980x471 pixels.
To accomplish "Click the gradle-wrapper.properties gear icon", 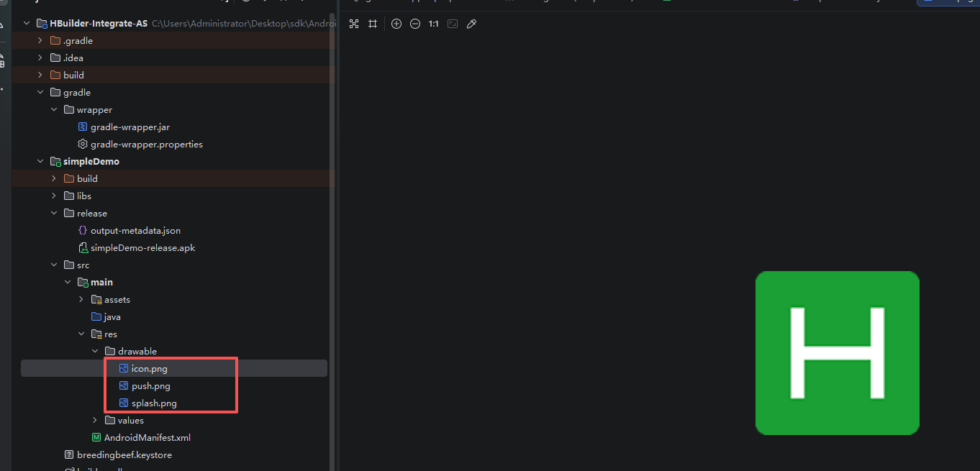I will [83, 145].
